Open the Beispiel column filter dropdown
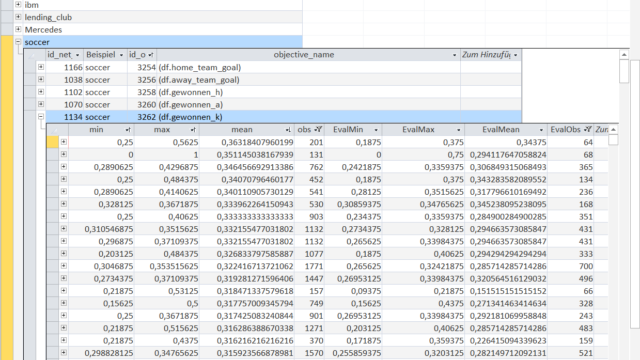The image size is (640, 360). point(121,55)
